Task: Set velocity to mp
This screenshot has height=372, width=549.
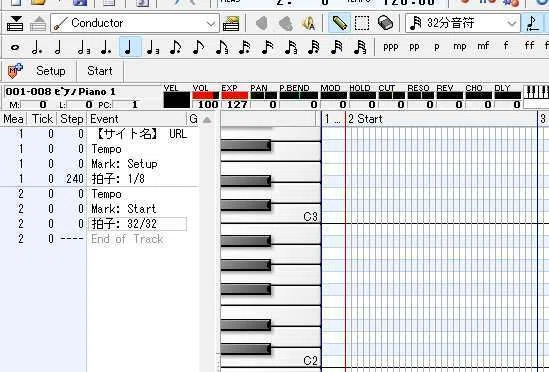Action: tap(460, 47)
